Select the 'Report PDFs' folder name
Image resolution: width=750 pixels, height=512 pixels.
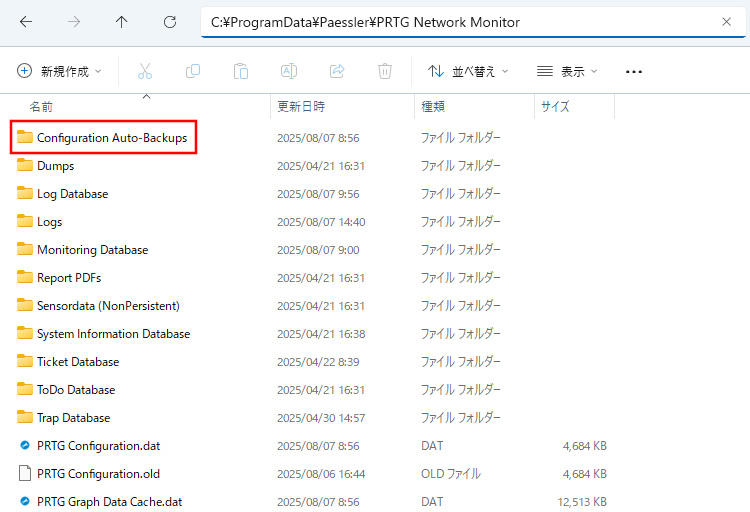click(69, 278)
